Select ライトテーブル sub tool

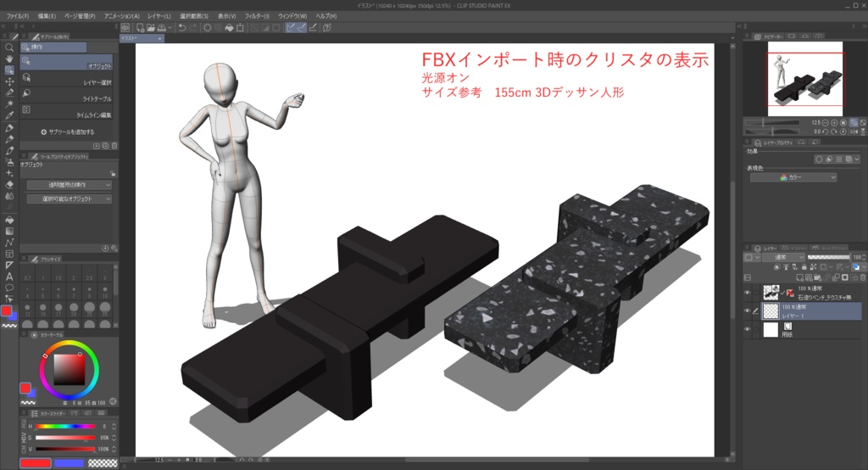click(x=66, y=95)
